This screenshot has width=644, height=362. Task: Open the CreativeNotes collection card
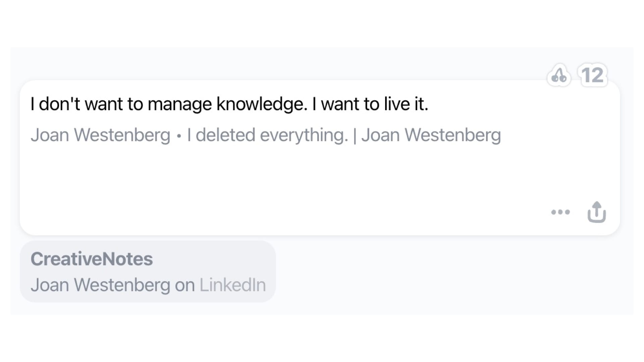coord(148,271)
